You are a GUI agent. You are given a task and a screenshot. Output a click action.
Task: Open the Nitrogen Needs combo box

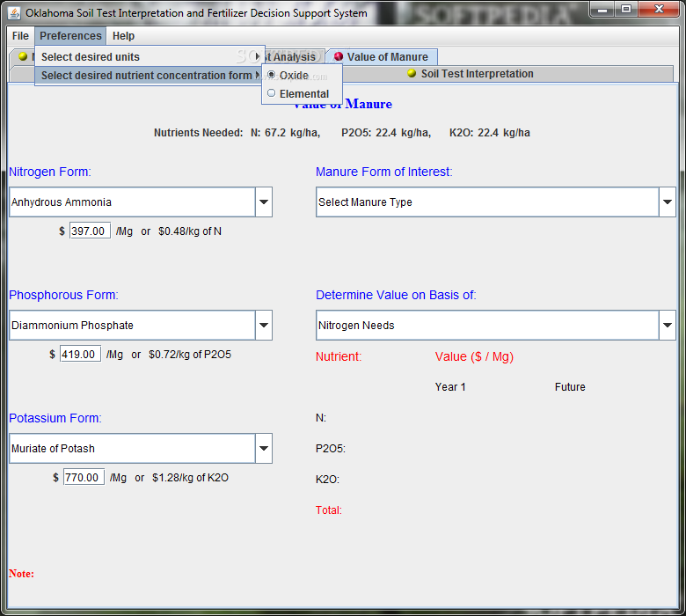point(496,325)
